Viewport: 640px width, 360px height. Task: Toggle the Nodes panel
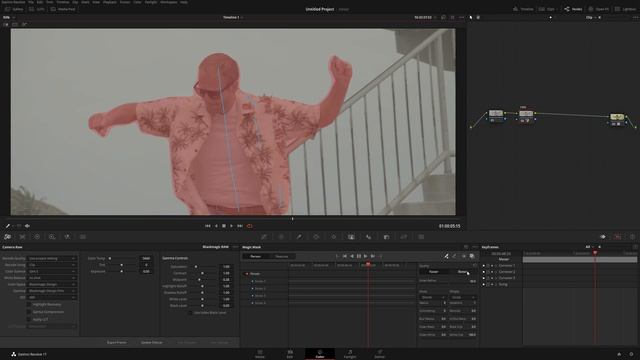573,9
